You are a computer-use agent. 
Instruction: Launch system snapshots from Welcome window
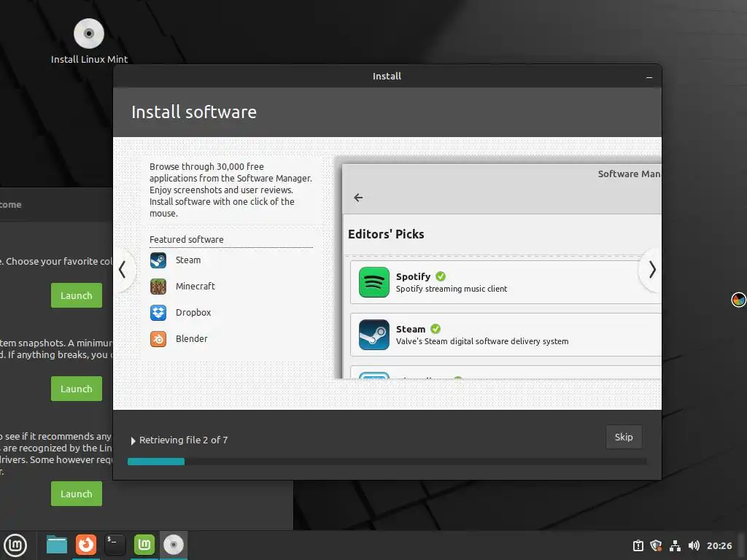(76, 389)
